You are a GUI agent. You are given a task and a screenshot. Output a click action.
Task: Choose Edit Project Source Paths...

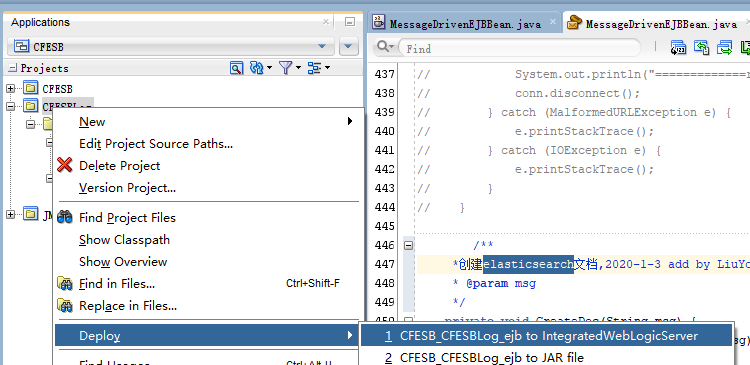click(208, 144)
